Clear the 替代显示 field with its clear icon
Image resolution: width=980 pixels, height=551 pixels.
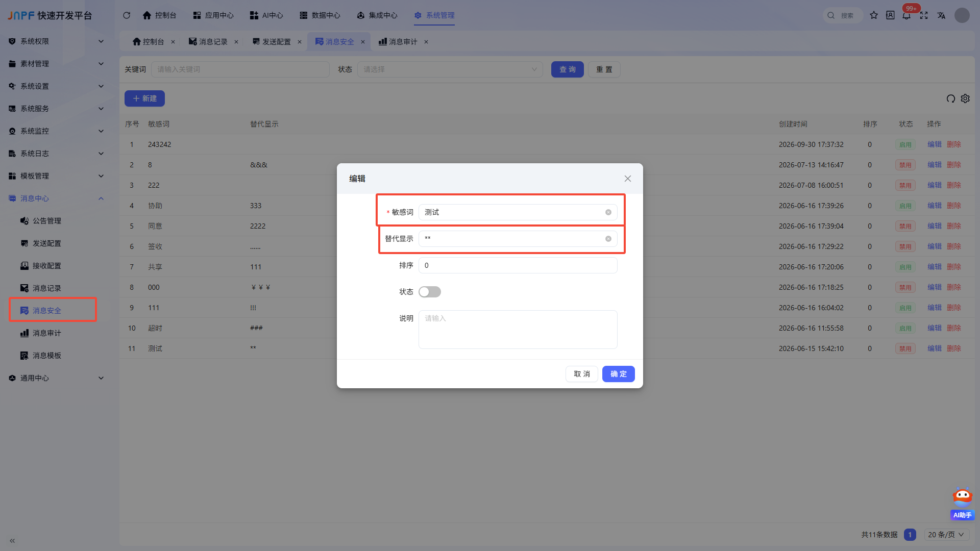(x=608, y=239)
